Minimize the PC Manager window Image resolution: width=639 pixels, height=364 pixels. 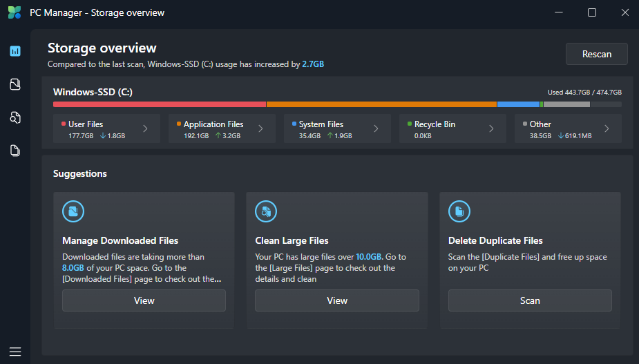(x=559, y=12)
